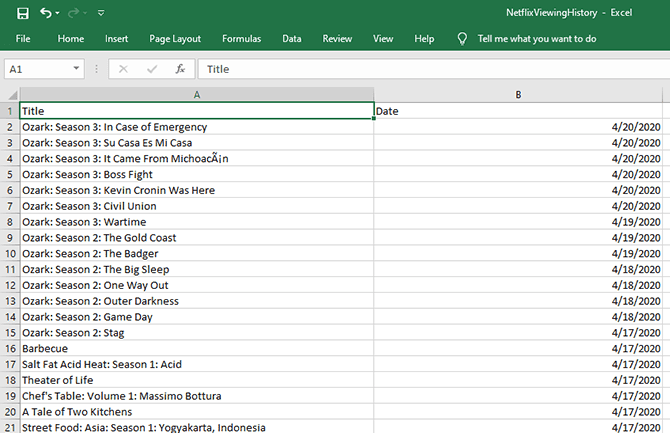Open the Customize Quick Access Toolbar dropdown
This screenshot has width=670, height=433.
(x=101, y=13)
